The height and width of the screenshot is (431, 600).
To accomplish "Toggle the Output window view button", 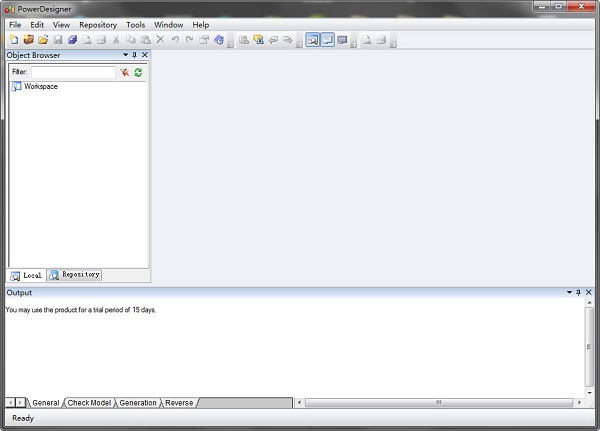I will (328, 39).
